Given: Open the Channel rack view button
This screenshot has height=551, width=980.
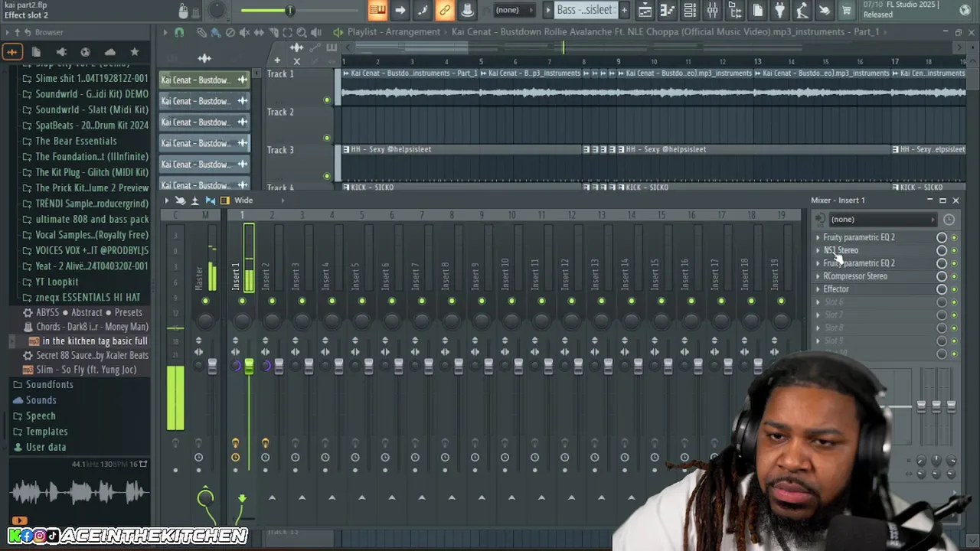Looking at the screenshot, I should (690, 10).
